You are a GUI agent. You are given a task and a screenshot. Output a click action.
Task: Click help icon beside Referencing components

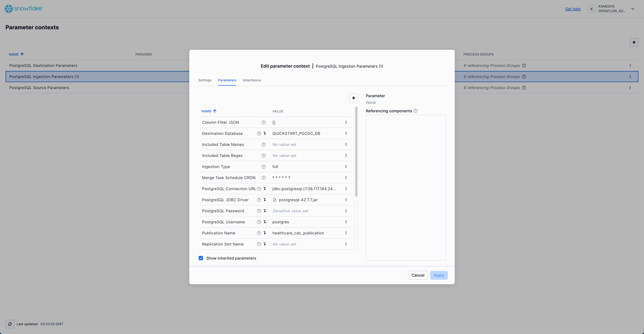(415, 111)
